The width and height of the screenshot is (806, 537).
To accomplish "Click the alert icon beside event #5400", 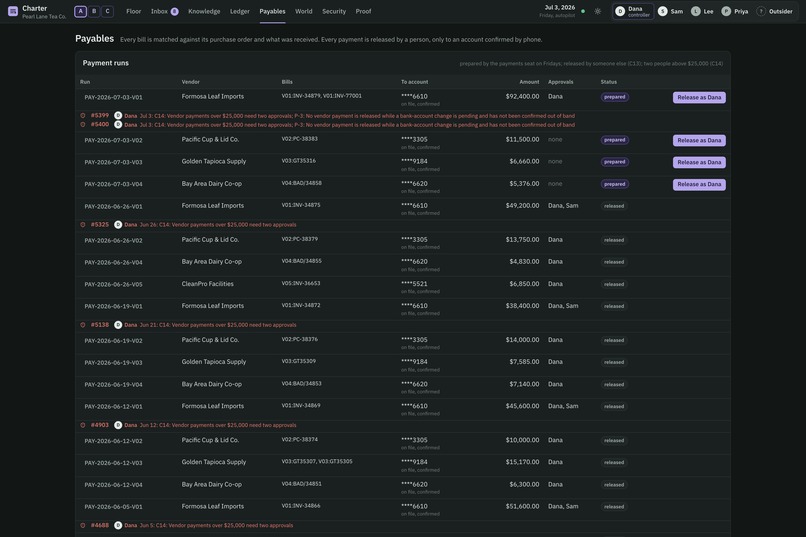I will (83, 124).
